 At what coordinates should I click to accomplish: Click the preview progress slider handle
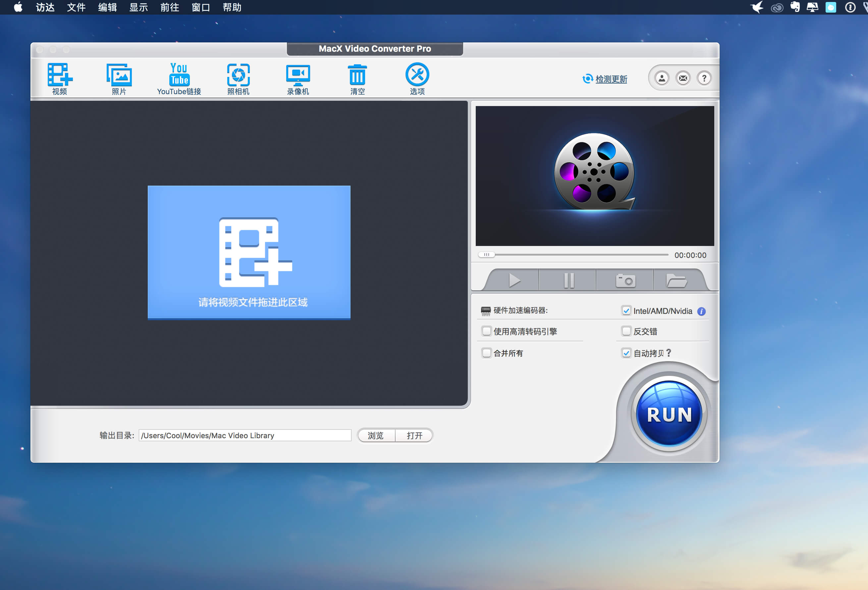(487, 255)
